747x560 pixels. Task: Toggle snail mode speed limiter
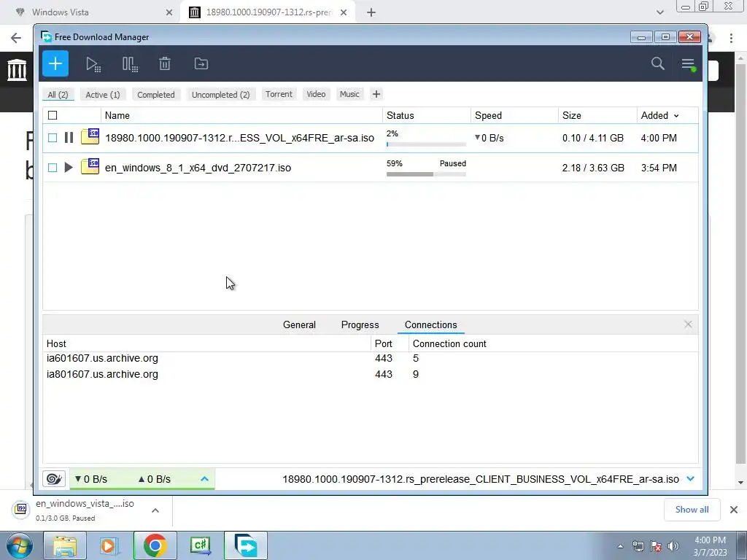[54, 478]
